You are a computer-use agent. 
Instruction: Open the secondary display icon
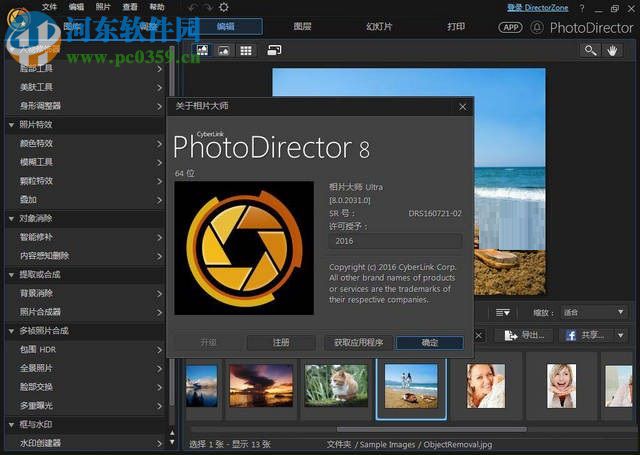274,50
